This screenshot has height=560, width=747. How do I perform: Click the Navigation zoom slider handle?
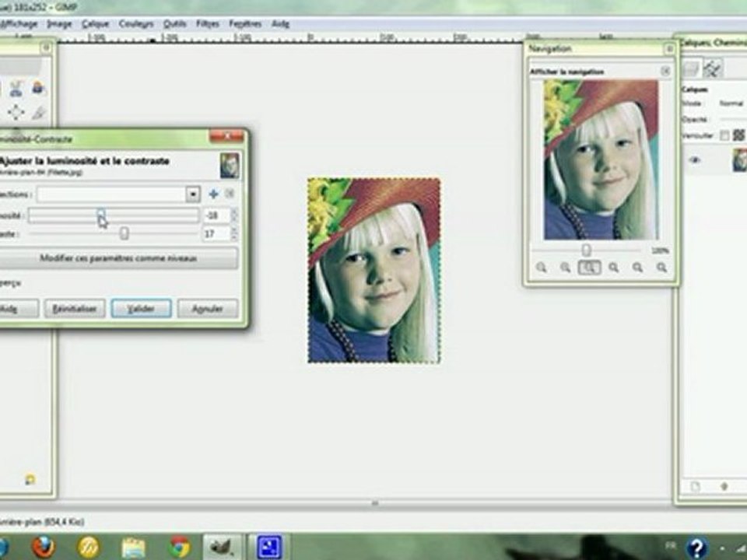(586, 250)
